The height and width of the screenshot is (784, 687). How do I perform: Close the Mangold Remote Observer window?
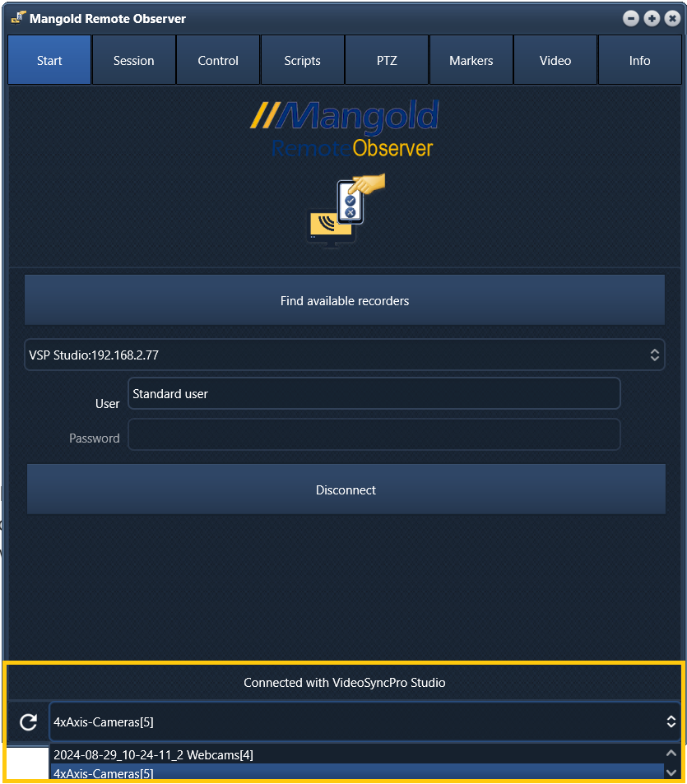point(672,18)
